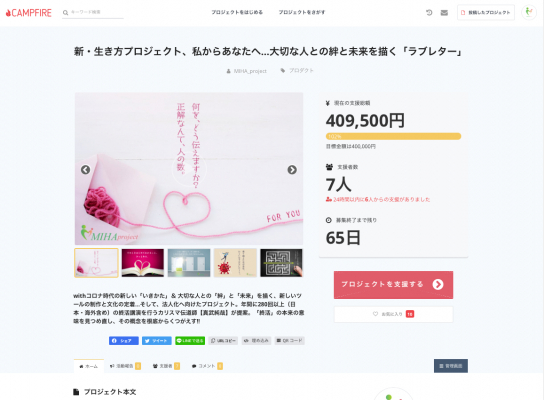Open the messages envelope icon

click(x=444, y=13)
